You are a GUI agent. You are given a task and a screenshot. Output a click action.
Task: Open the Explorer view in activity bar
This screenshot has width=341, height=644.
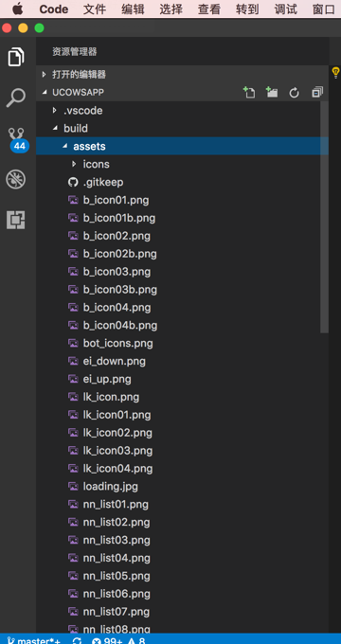[16, 57]
